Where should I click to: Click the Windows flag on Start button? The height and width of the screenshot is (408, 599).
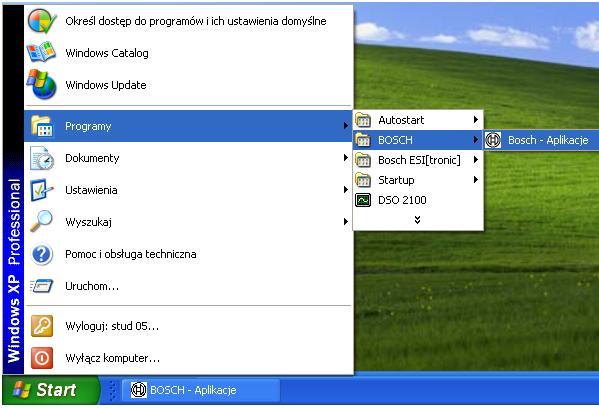21,390
